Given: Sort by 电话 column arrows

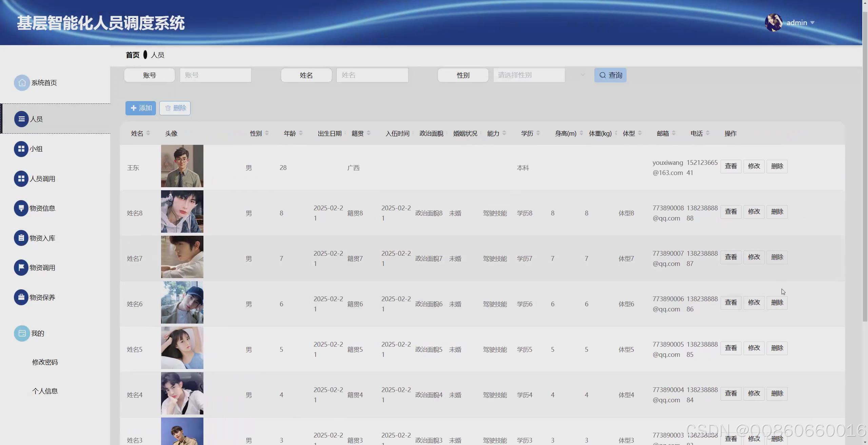Looking at the screenshot, I should pyautogui.click(x=708, y=133).
